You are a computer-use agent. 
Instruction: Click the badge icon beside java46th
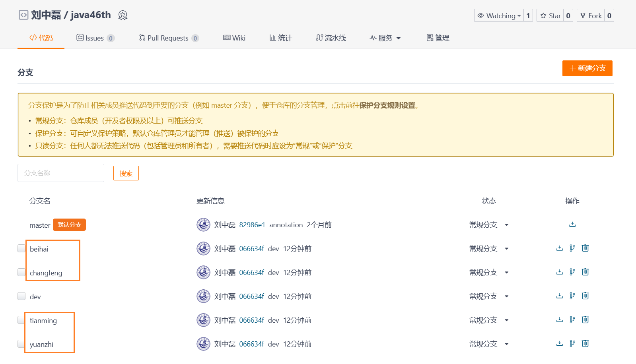(x=123, y=15)
